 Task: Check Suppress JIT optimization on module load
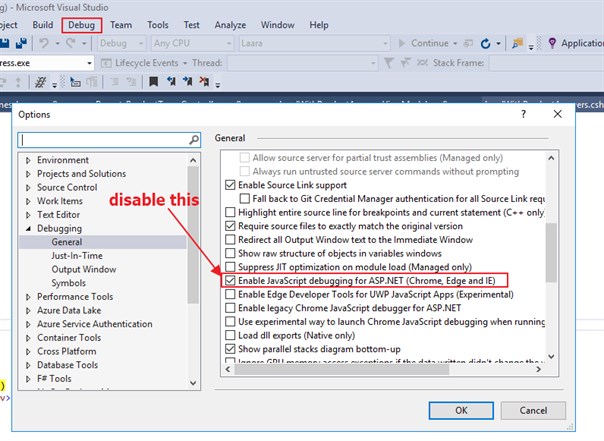pyautogui.click(x=230, y=267)
